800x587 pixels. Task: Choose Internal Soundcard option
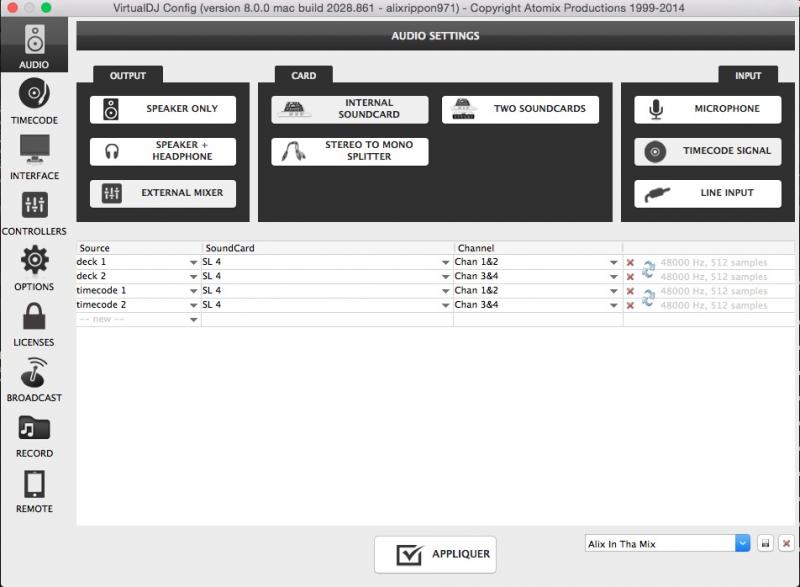[x=349, y=109]
